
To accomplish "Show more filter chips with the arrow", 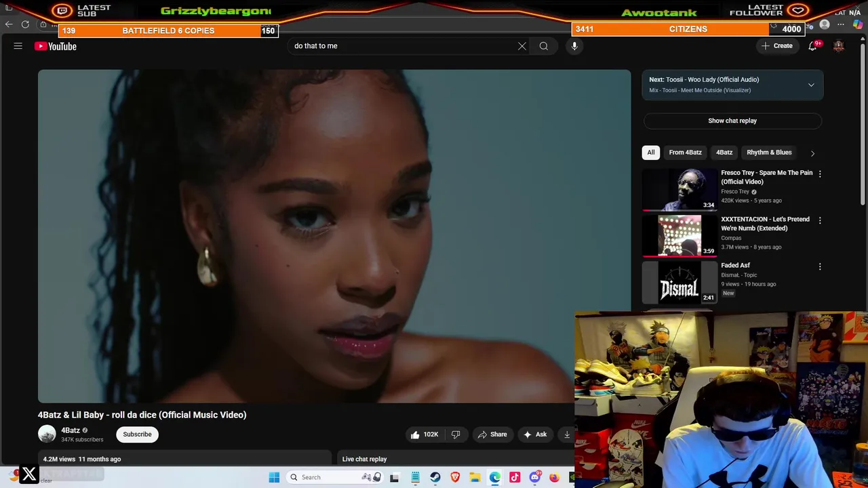I will (812, 153).
